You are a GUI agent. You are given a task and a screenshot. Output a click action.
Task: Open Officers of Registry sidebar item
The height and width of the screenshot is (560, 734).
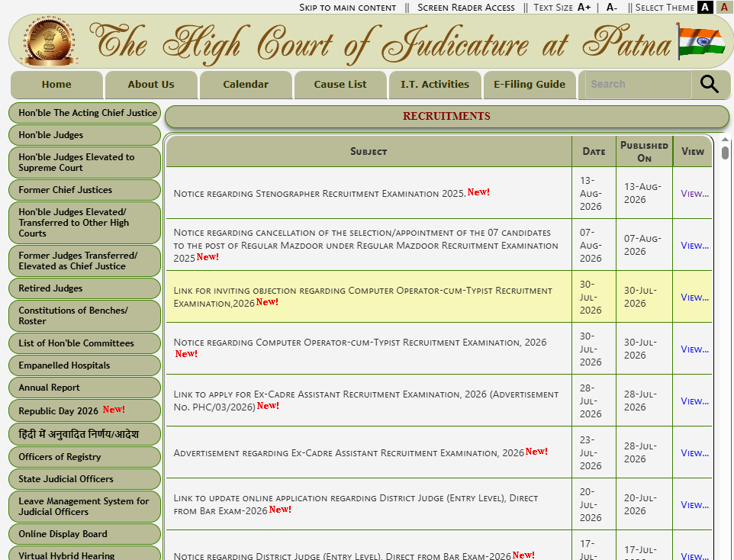(x=85, y=457)
